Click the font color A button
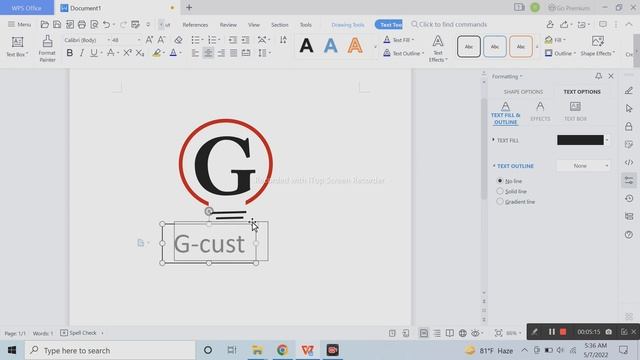640x360 pixels. pyautogui.click(x=173, y=53)
